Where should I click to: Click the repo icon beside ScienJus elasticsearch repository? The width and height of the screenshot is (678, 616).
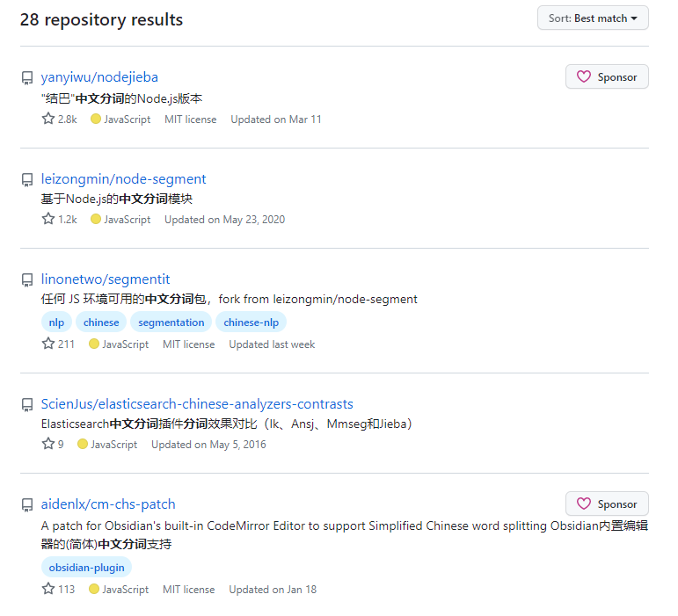[x=27, y=405]
